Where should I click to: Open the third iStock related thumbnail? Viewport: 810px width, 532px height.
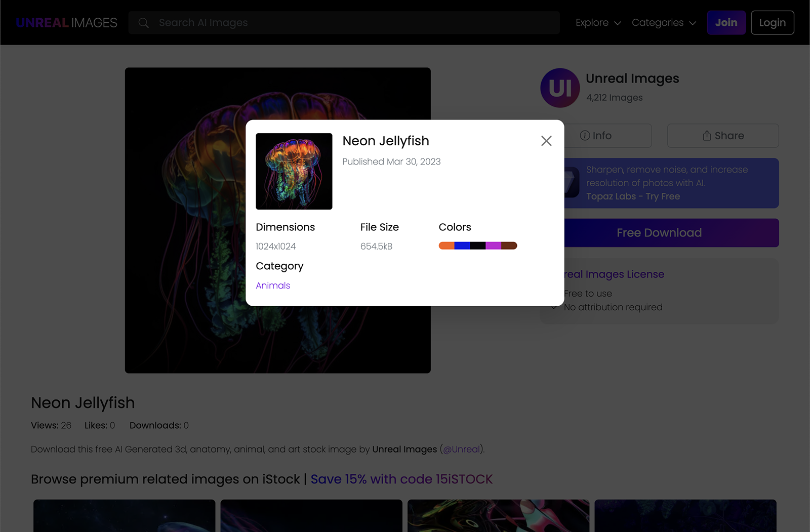pos(499,516)
